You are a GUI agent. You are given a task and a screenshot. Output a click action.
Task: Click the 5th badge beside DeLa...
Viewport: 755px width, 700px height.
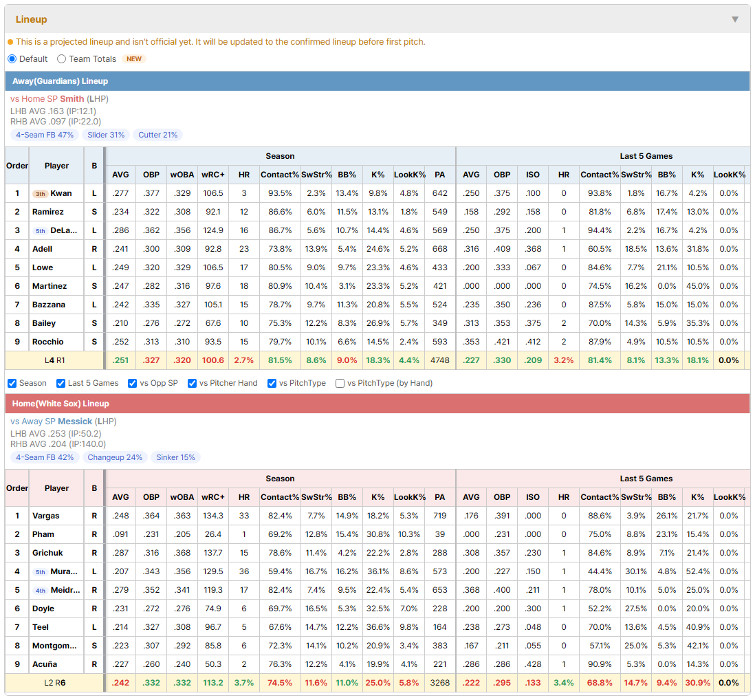click(x=41, y=230)
